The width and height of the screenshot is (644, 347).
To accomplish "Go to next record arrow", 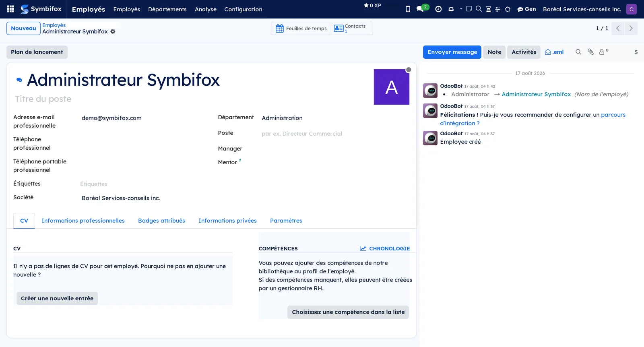I will tap(631, 28).
